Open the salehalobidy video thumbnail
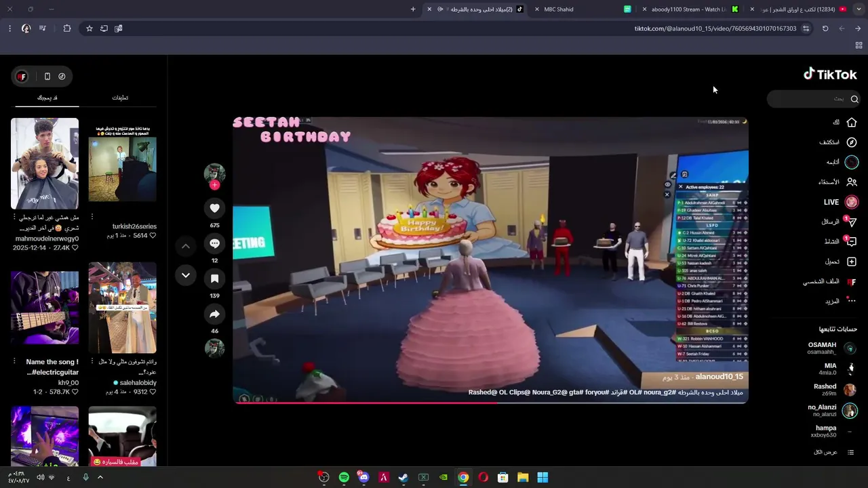The width and height of the screenshot is (868, 488). (122, 308)
